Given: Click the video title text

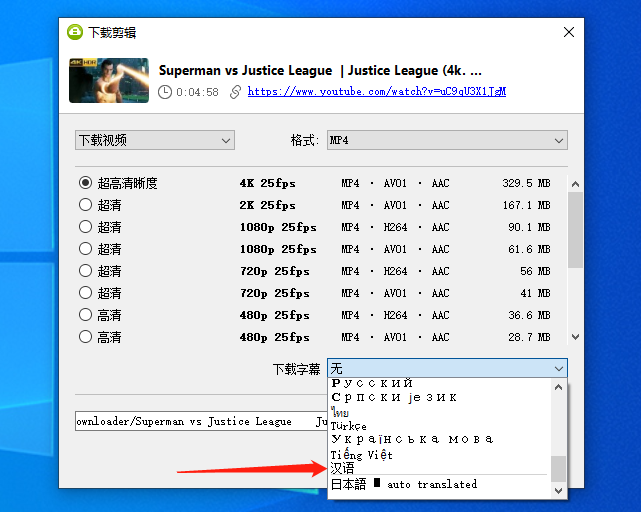Looking at the screenshot, I should pyautogui.click(x=320, y=70).
